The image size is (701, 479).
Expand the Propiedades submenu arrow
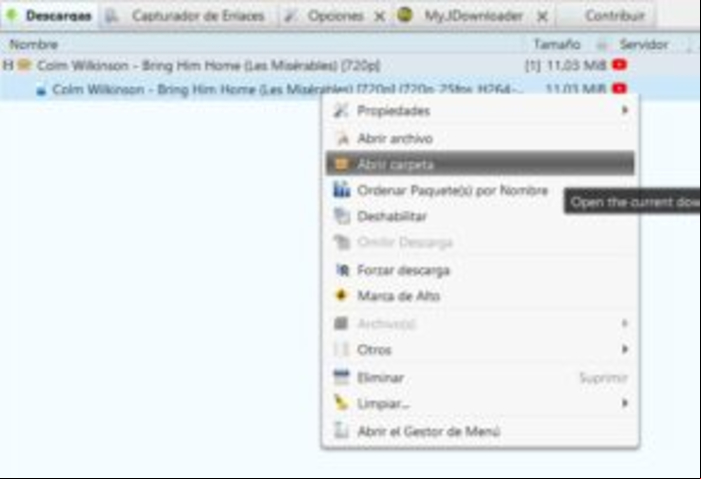pyautogui.click(x=625, y=110)
